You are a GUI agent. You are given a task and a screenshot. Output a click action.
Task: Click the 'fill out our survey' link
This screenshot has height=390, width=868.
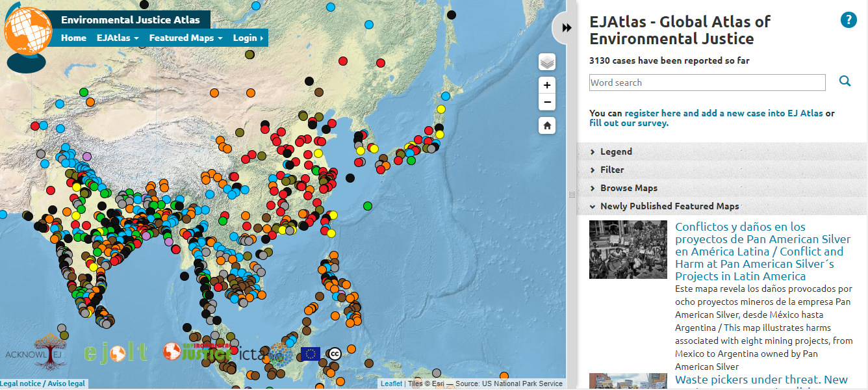628,123
